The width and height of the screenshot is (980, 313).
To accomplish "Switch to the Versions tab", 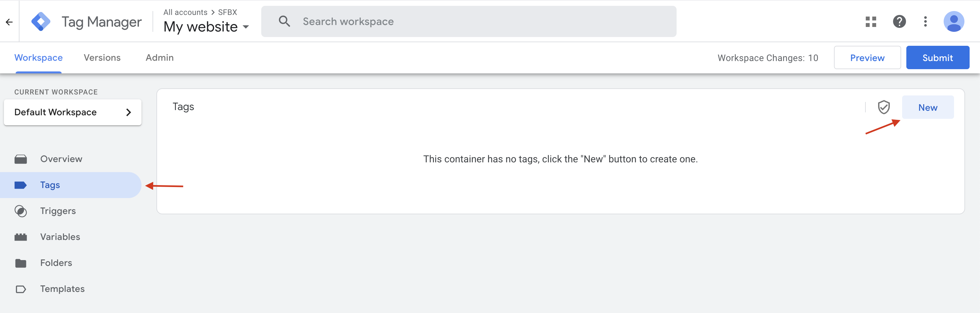I will point(102,57).
